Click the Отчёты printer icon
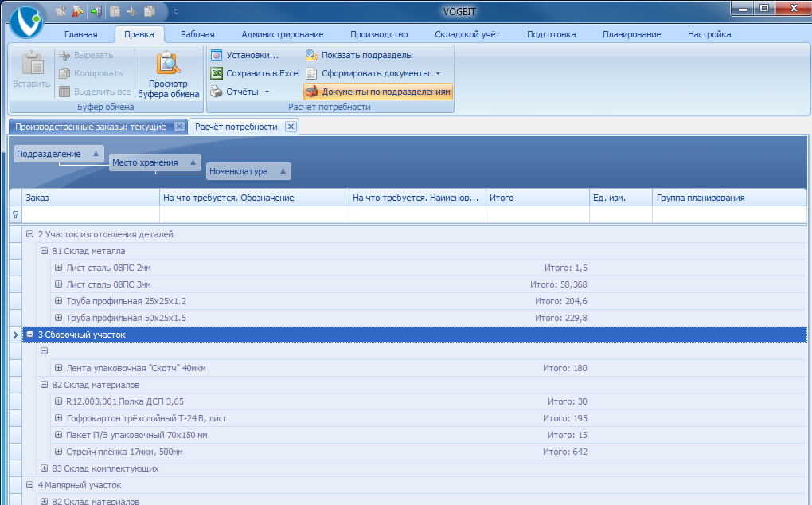This screenshot has height=505, width=812. click(217, 92)
